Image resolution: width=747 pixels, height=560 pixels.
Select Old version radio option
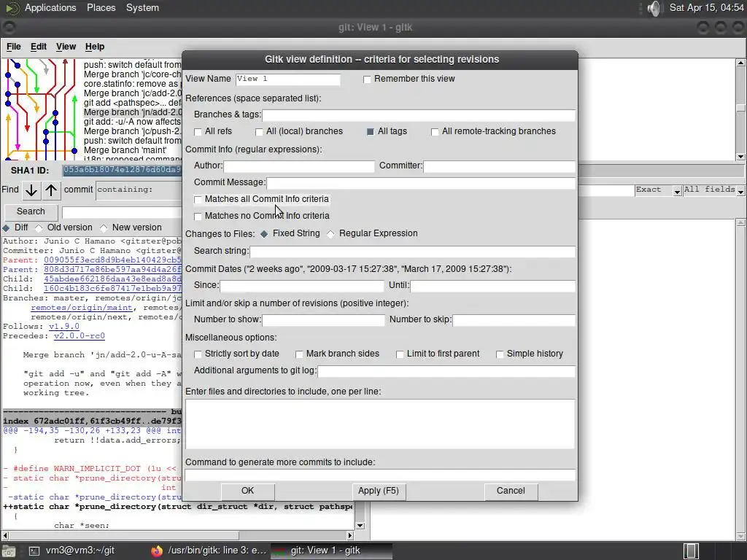39,227
